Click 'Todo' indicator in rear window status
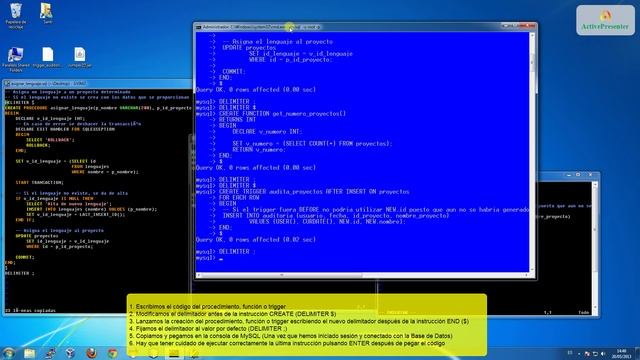The width and height of the screenshot is (640, 360). pyautogui.click(x=584, y=312)
